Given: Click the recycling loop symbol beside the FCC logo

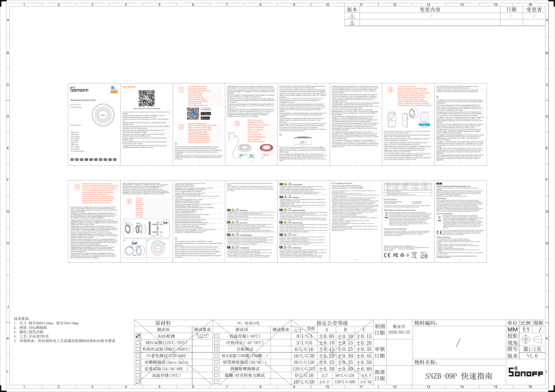Looking at the screenshot, I should click(x=402, y=255).
